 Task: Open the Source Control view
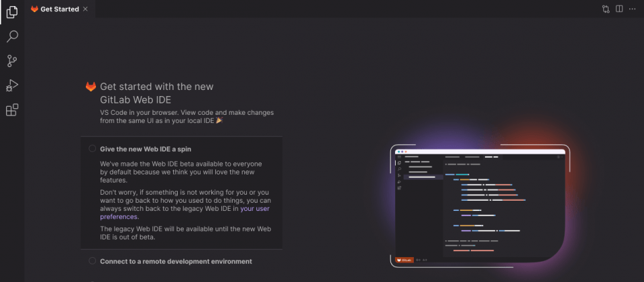pos(12,61)
